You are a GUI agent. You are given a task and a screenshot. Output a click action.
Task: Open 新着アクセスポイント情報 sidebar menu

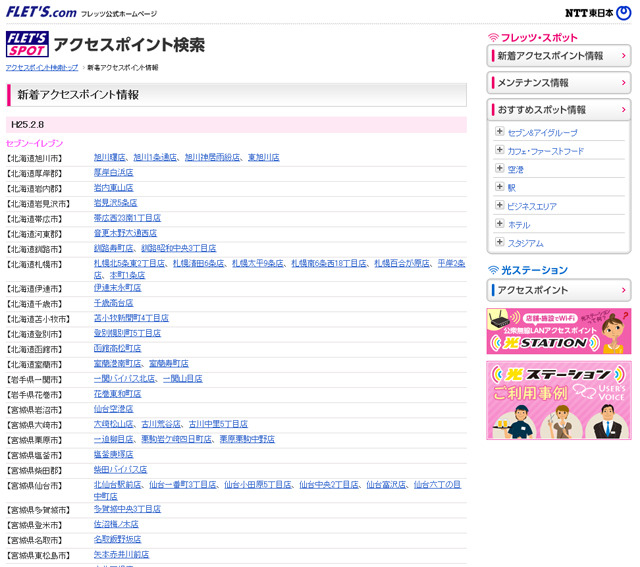(559, 56)
